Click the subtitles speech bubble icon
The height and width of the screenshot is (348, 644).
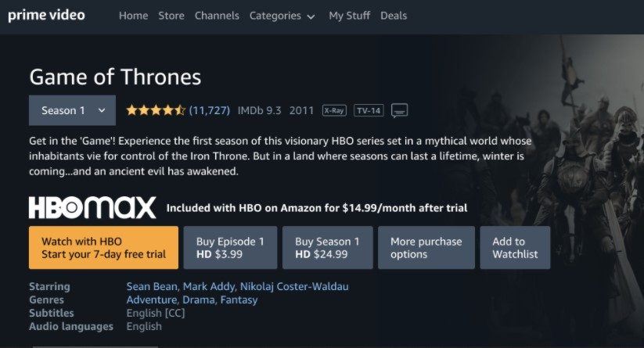point(399,110)
